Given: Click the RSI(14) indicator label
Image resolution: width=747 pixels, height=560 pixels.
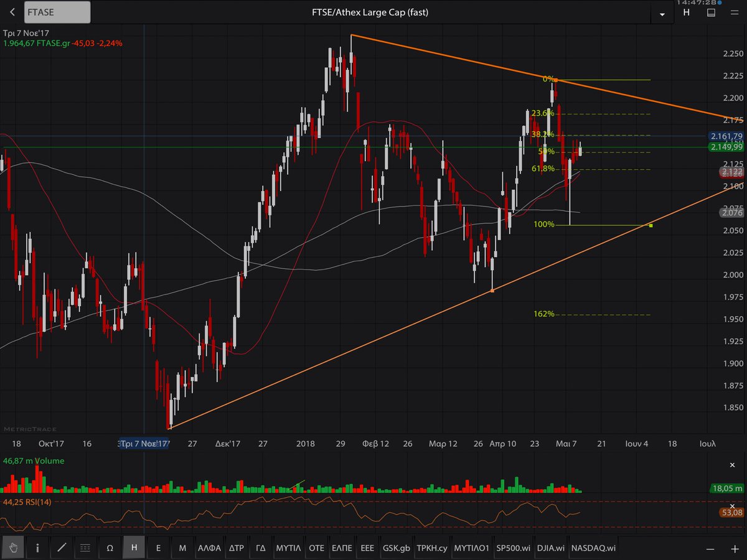Looking at the screenshot, I should [27, 502].
